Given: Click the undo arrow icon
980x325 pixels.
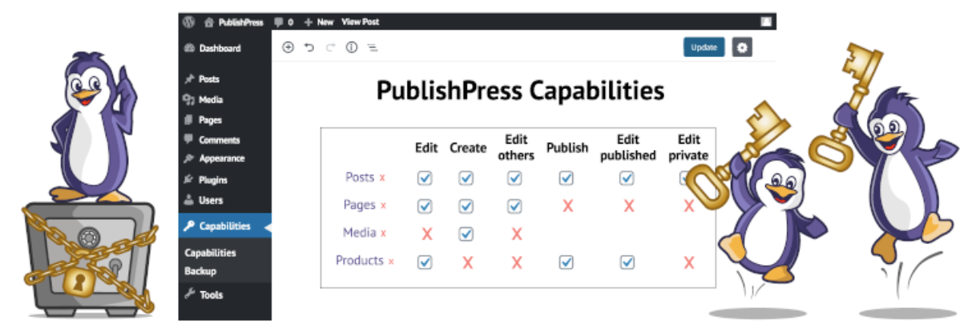Looking at the screenshot, I should (309, 48).
